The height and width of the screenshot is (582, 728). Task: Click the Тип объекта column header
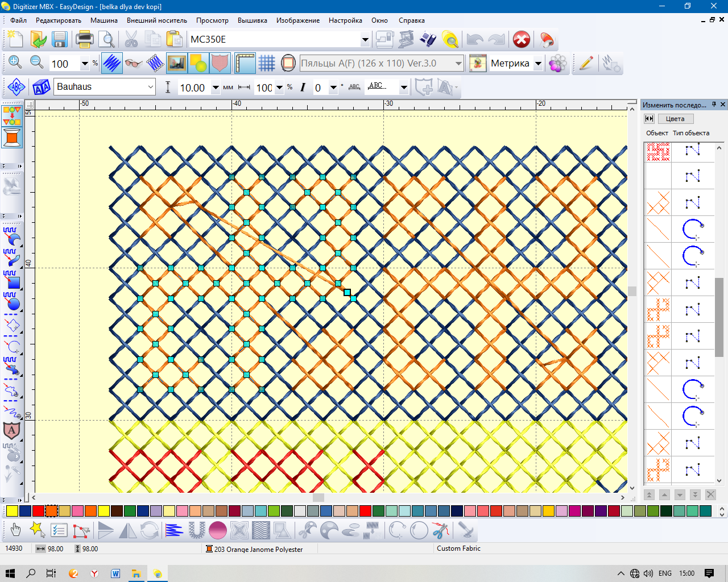(x=691, y=133)
